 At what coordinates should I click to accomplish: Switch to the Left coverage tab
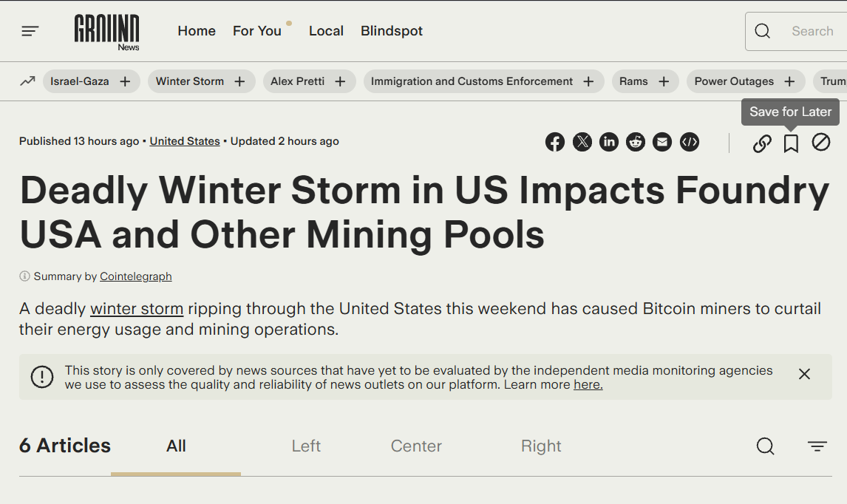pos(306,446)
